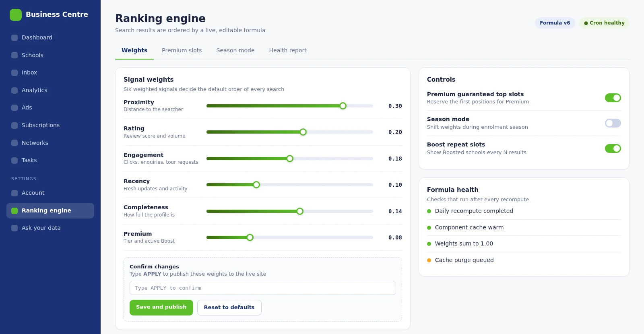Click the Engagement weight slider handle

pyautogui.click(x=290, y=159)
